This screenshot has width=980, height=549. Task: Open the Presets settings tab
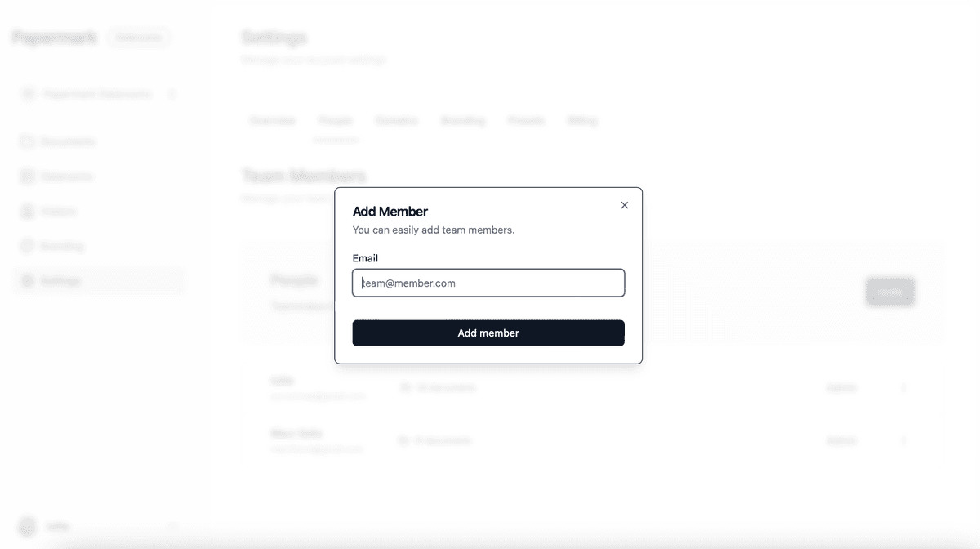coord(526,121)
